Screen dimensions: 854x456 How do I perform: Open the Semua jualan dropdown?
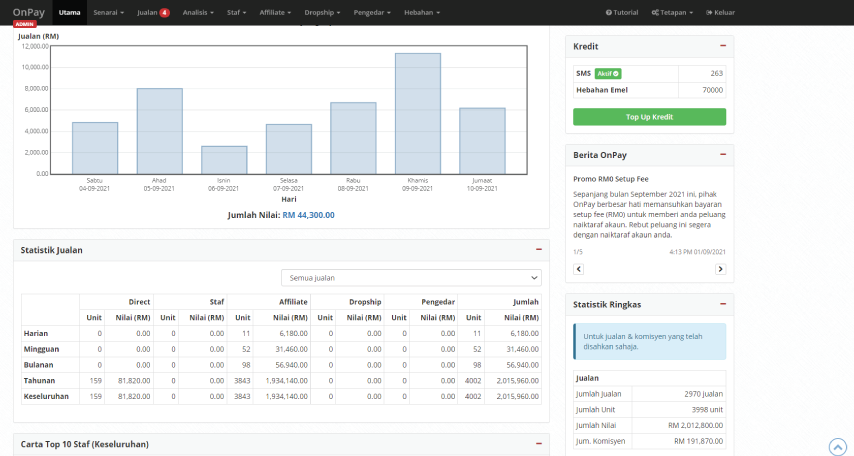coord(411,277)
